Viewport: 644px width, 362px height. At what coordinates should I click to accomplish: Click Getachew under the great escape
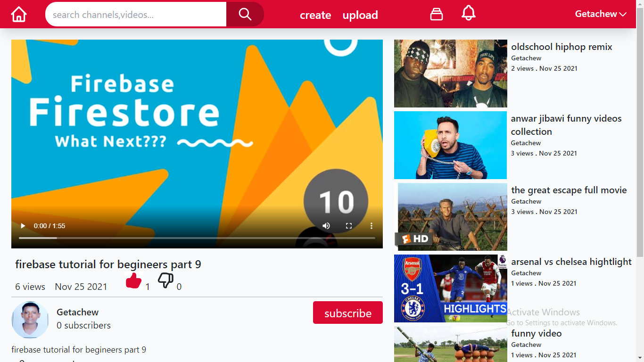(526, 202)
